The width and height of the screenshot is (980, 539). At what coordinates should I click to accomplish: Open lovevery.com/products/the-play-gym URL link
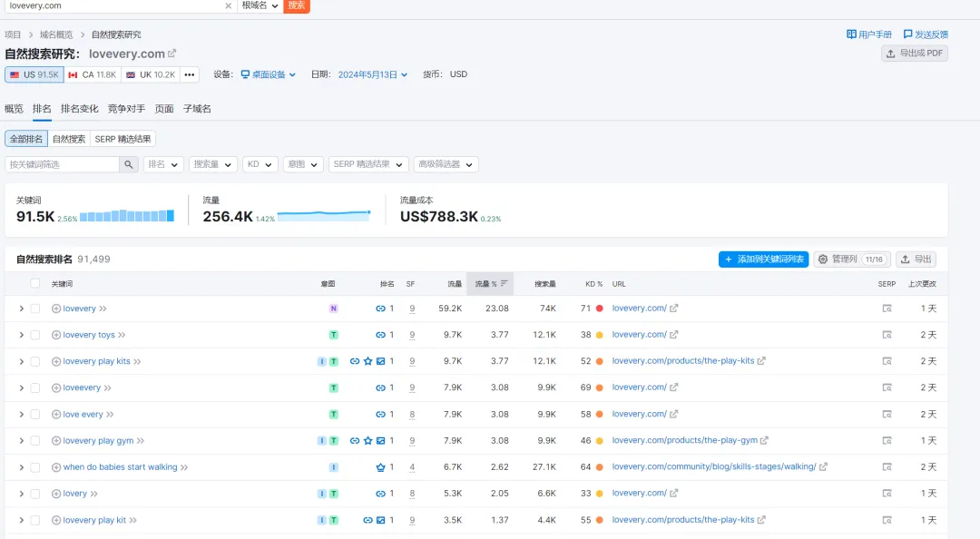click(684, 440)
